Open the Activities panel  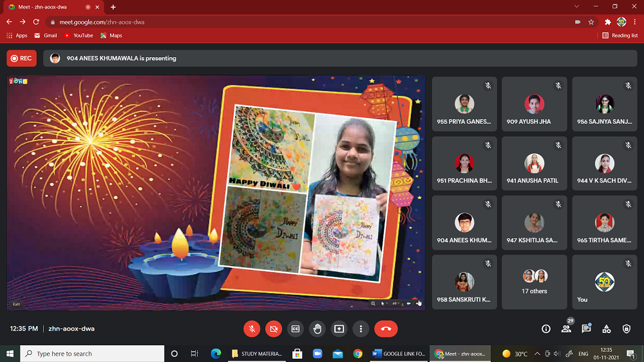[607, 329]
